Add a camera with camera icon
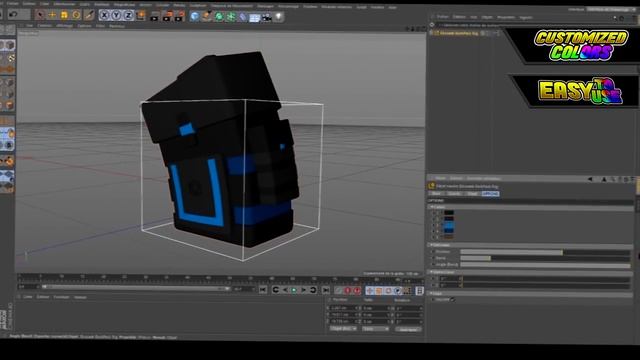 (267, 18)
